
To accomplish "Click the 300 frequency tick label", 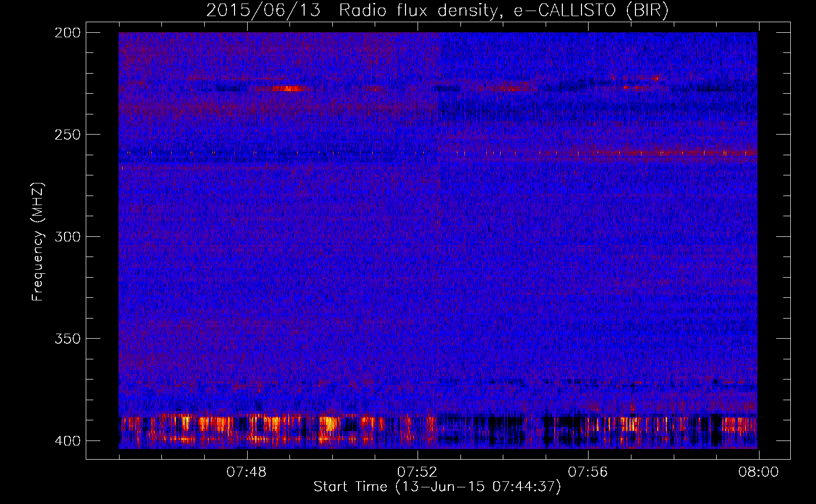I will tap(67, 236).
